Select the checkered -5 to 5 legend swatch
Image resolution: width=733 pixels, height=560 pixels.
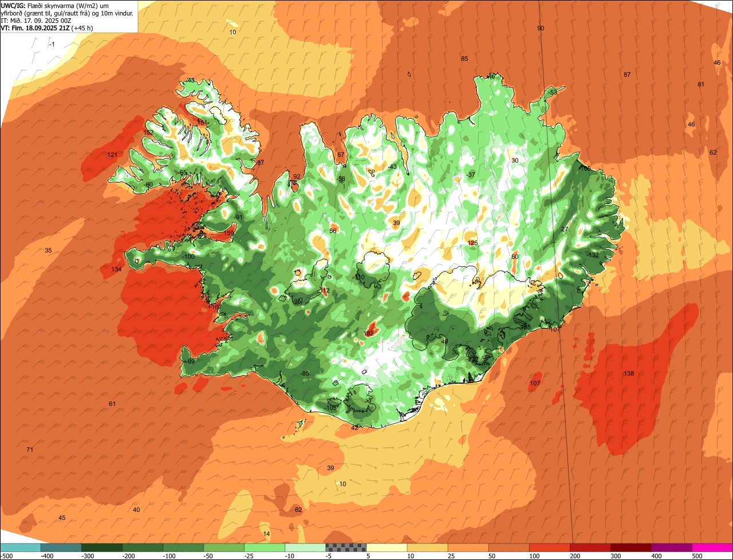click(345, 547)
